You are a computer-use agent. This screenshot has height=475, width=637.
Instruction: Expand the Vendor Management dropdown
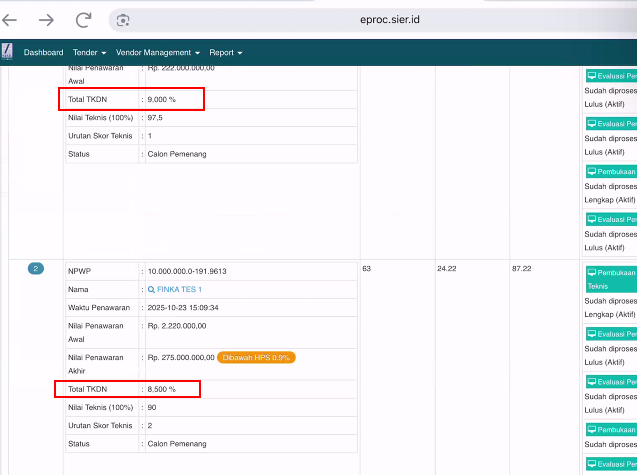[158, 52]
